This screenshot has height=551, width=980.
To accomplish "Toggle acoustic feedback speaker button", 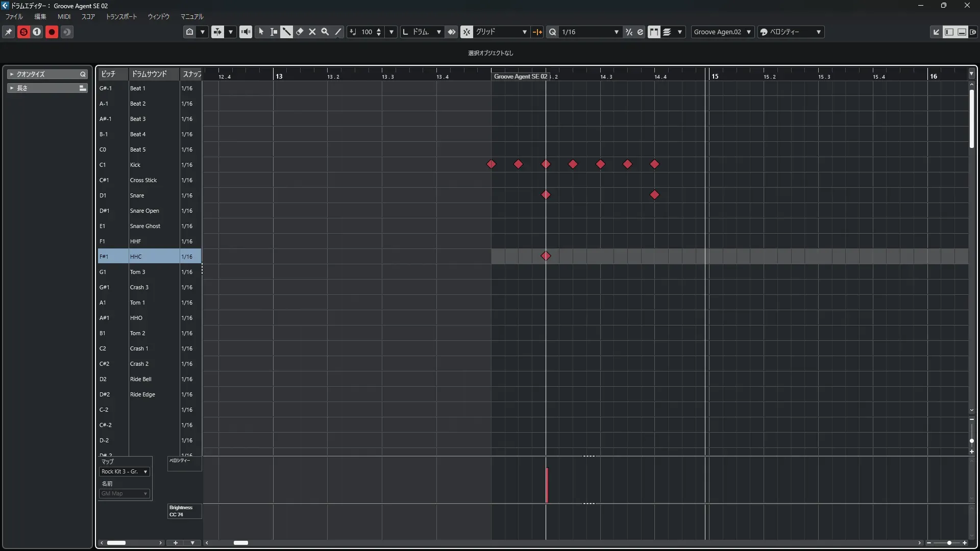I will point(246,32).
